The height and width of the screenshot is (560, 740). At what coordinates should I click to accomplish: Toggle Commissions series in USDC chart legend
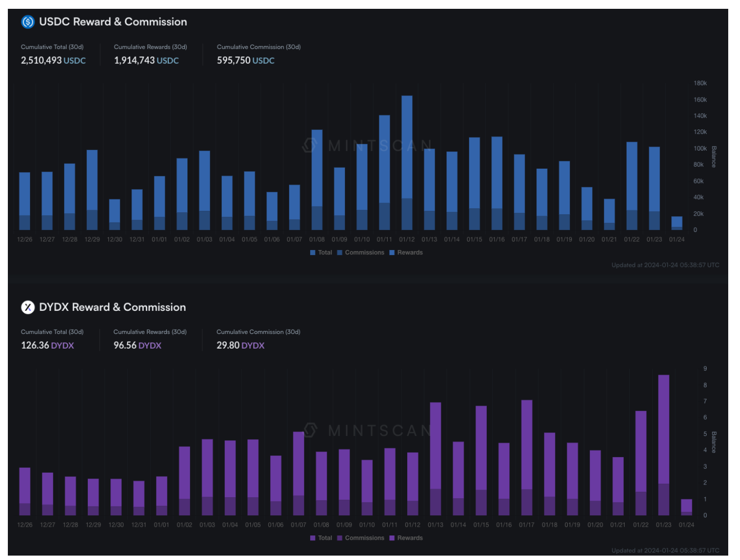(x=361, y=253)
